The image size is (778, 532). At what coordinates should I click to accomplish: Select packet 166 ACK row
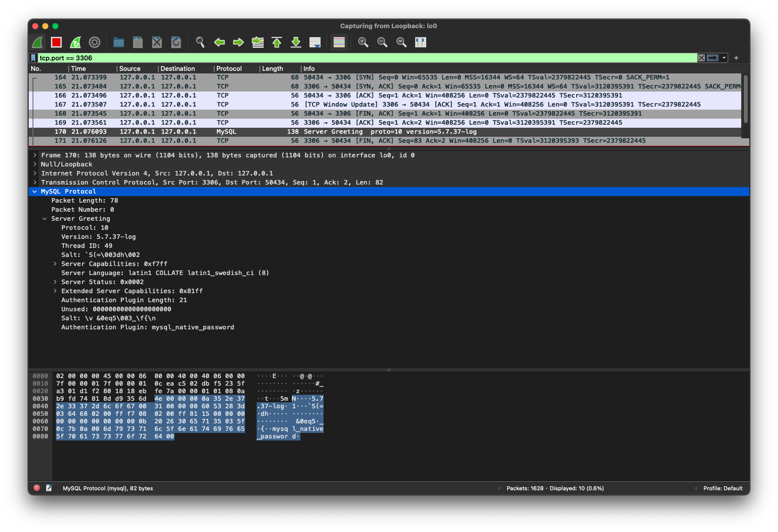click(x=385, y=96)
